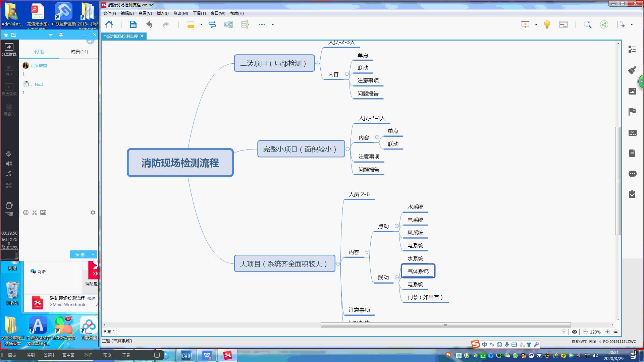Collapse the 二装项目 branch

tap(317, 63)
